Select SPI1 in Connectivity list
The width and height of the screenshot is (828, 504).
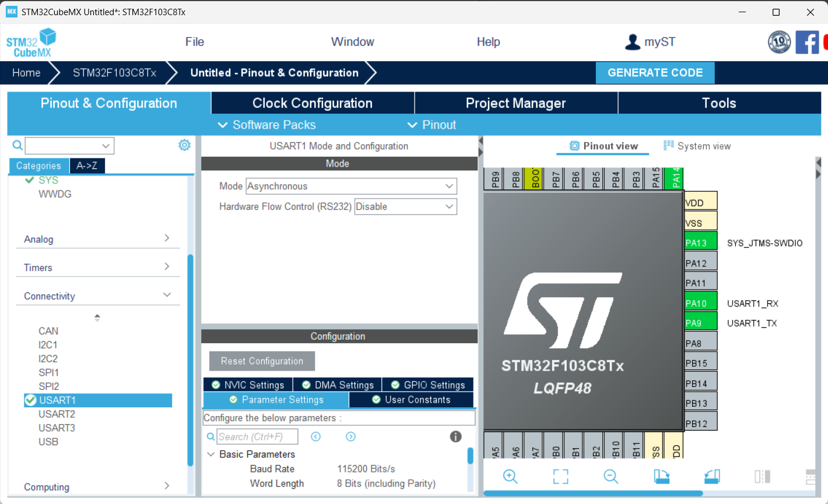point(48,372)
